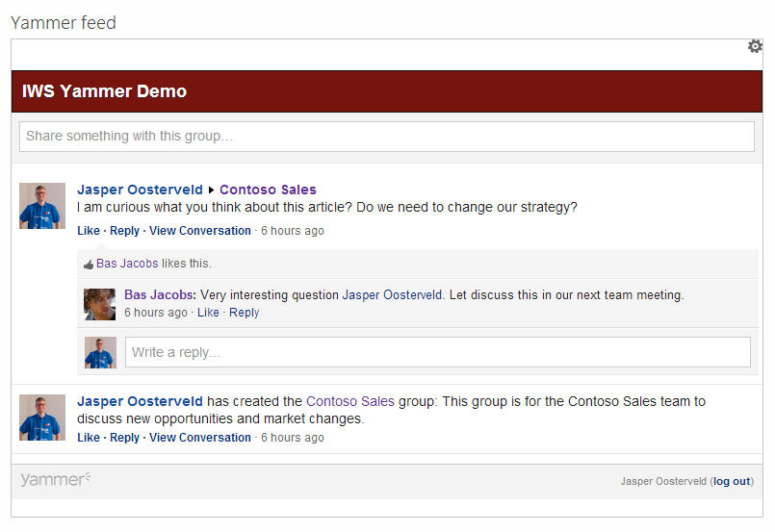Open Contoso Sales group from post header
Screen dimensions: 775x532
click(268, 190)
